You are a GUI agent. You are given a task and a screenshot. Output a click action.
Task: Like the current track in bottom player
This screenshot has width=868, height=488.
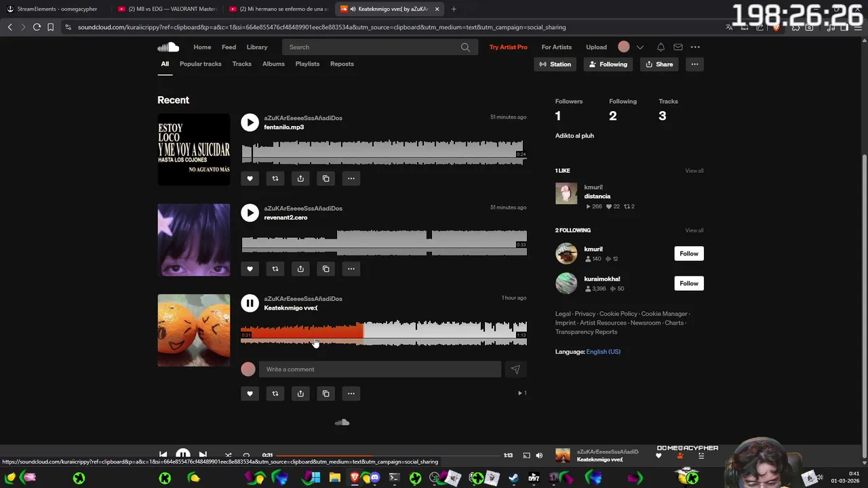click(658, 456)
